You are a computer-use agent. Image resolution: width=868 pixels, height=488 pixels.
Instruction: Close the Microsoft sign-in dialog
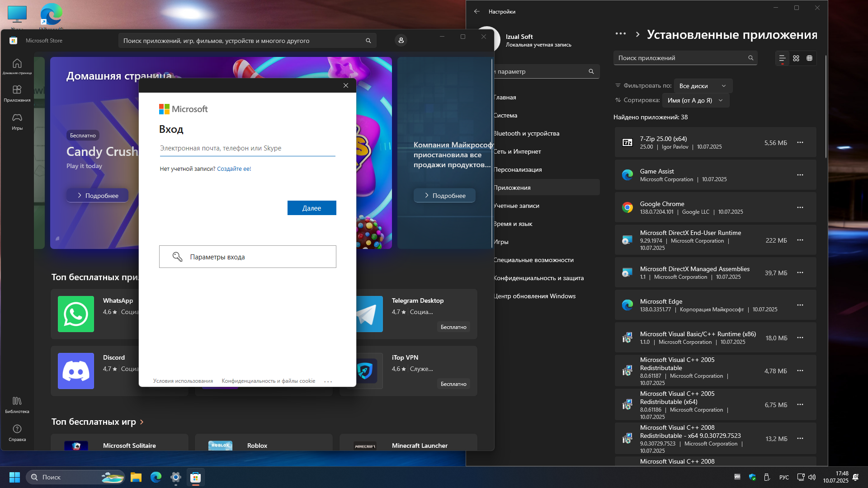coord(346,85)
